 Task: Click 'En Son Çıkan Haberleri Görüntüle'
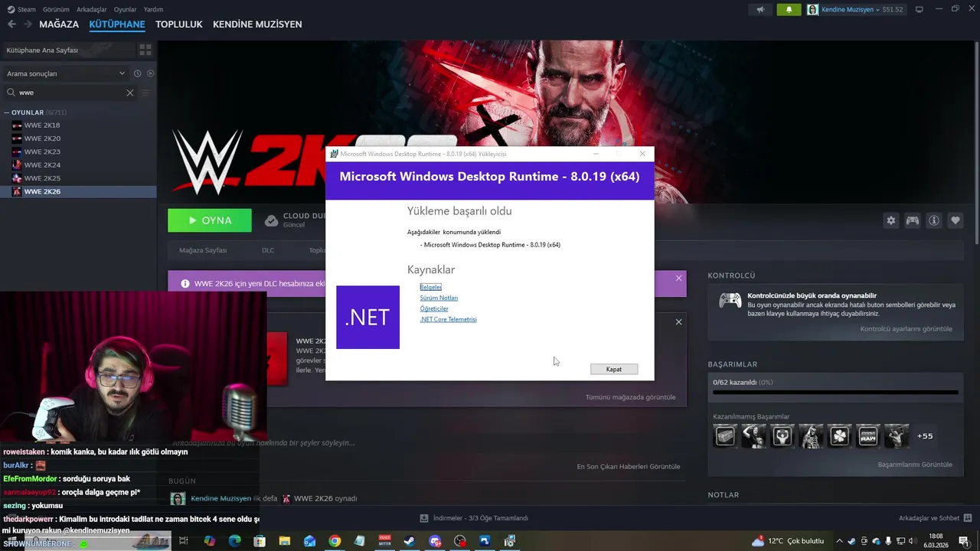[x=628, y=466]
